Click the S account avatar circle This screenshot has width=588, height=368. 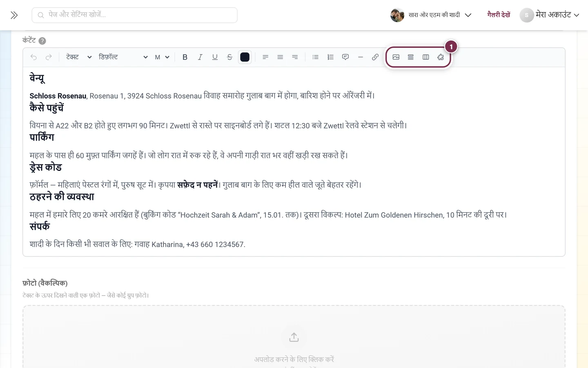[527, 15]
